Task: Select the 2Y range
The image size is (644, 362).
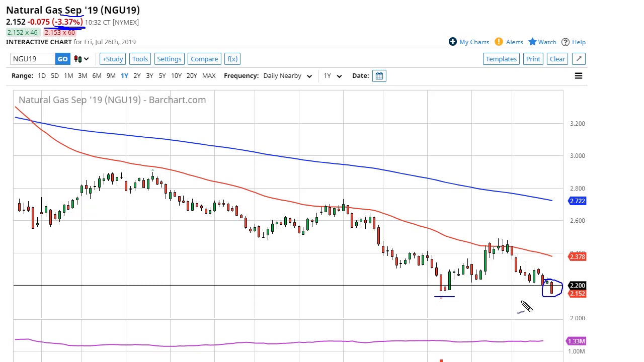Action: (137, 76)
